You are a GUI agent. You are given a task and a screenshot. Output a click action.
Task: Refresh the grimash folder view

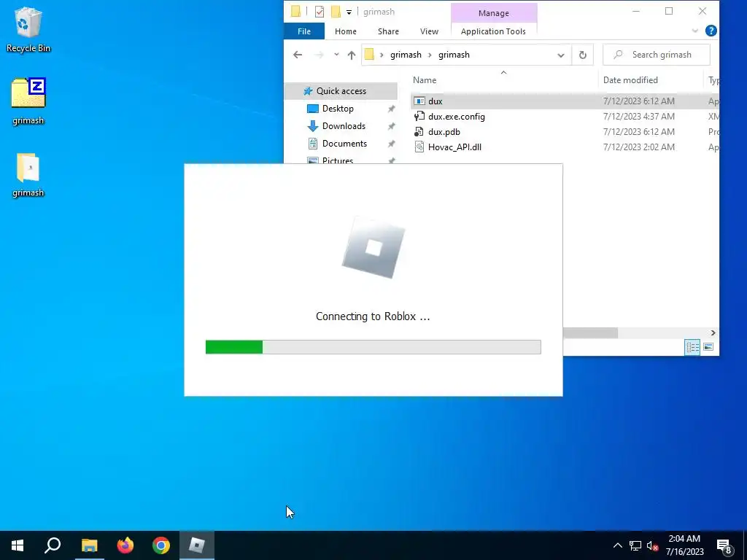point(582,55)
